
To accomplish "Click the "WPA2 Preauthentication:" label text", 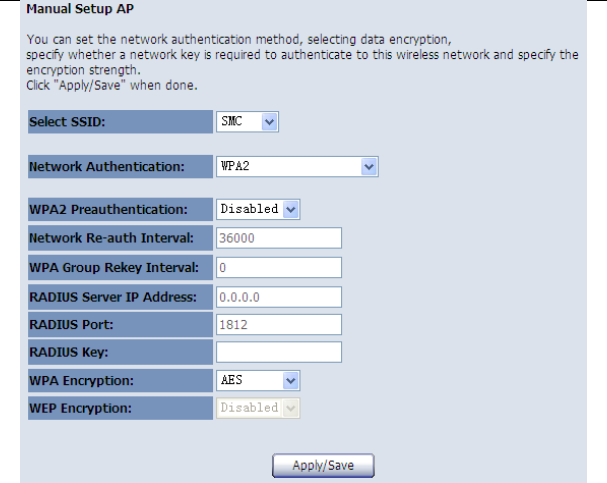I will point(109,210).
